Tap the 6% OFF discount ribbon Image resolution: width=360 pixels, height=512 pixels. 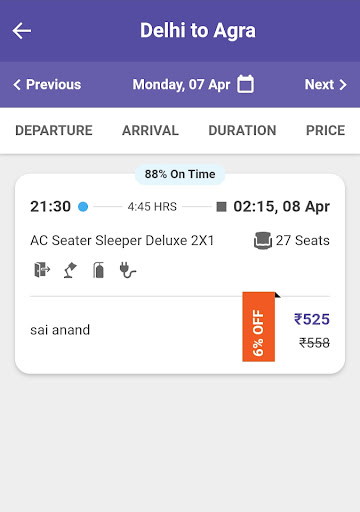259,327
